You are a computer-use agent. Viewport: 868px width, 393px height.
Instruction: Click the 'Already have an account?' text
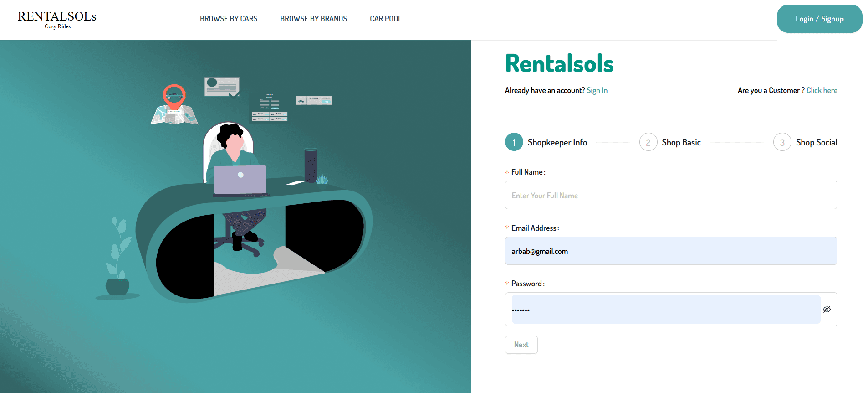[545, 90]
